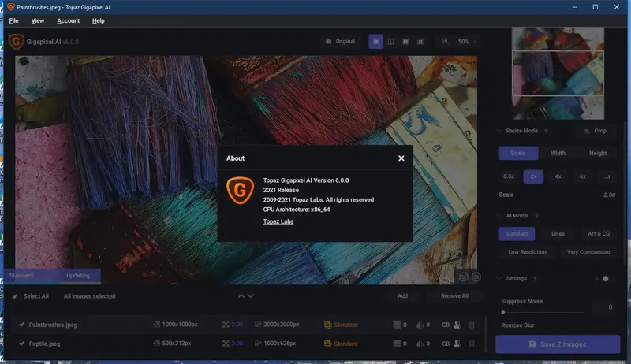Switch to split view layout icon

tap(390, 42)
